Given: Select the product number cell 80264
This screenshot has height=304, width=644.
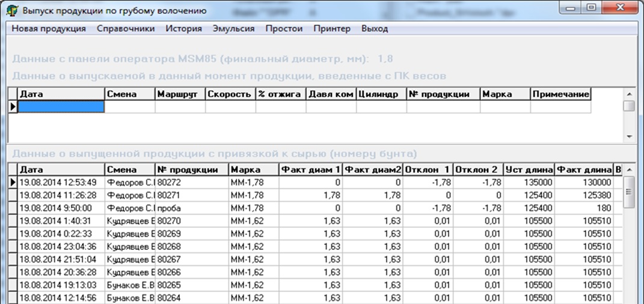Looking at the screenshot, I should [192, 298].
